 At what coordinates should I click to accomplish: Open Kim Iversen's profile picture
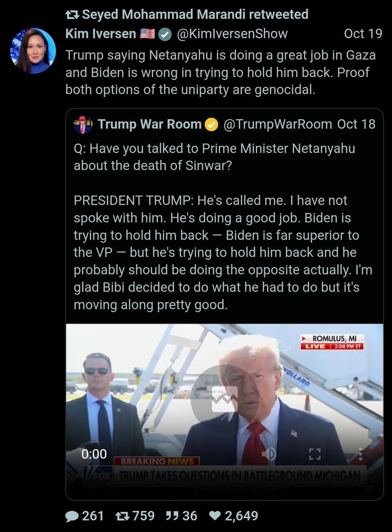(x=33, y=51)
